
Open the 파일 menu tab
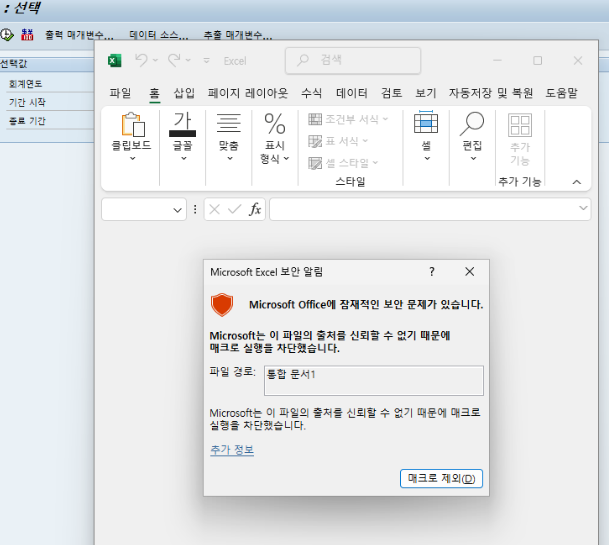(x=120, y=93)
